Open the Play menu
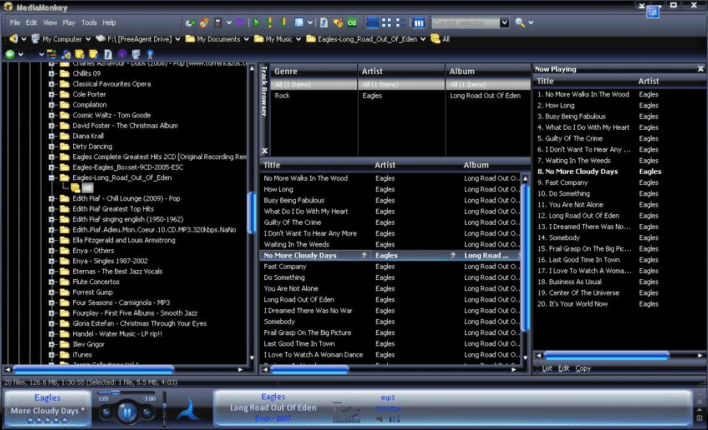This screenshot has width=708, height=430. [69, 23]
